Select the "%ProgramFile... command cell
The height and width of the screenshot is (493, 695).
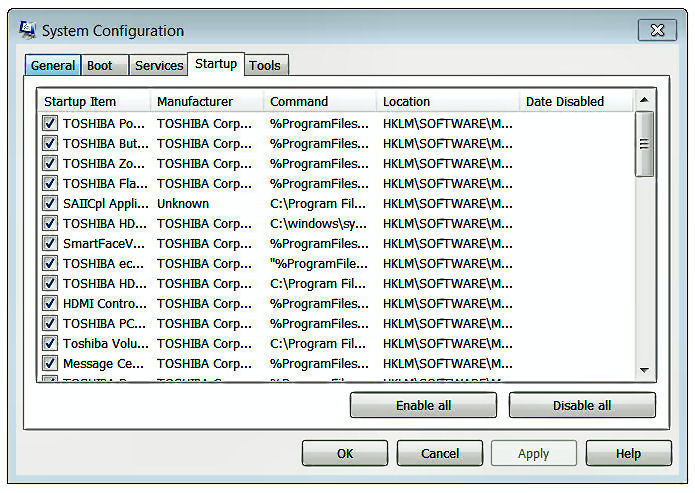click(x=319, y=264)
